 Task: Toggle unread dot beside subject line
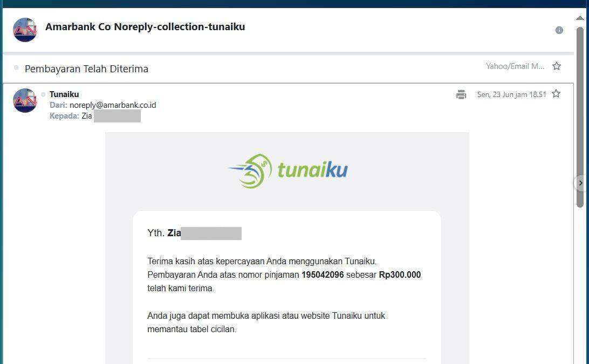(x=16, y=67)
